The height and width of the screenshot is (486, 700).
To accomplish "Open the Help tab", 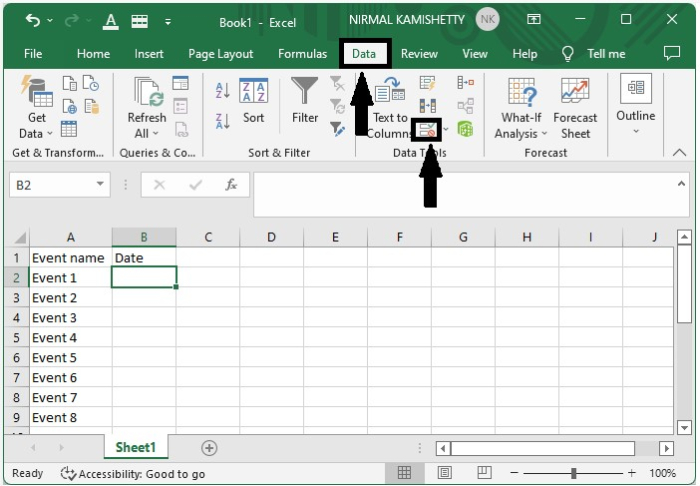I will 525,54.
